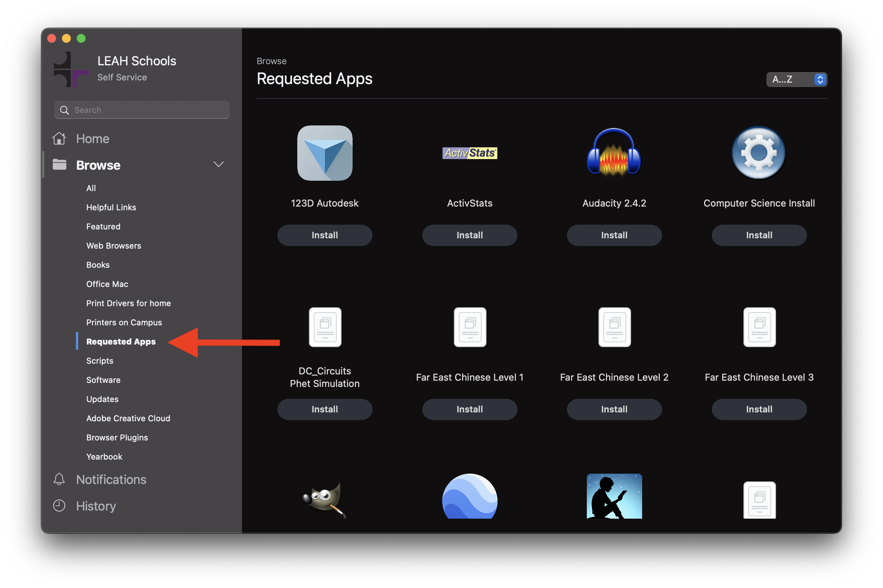Screen dimensions: 883x588
Task: Open the Web Browsers category
Action: (x=114, y=245)
